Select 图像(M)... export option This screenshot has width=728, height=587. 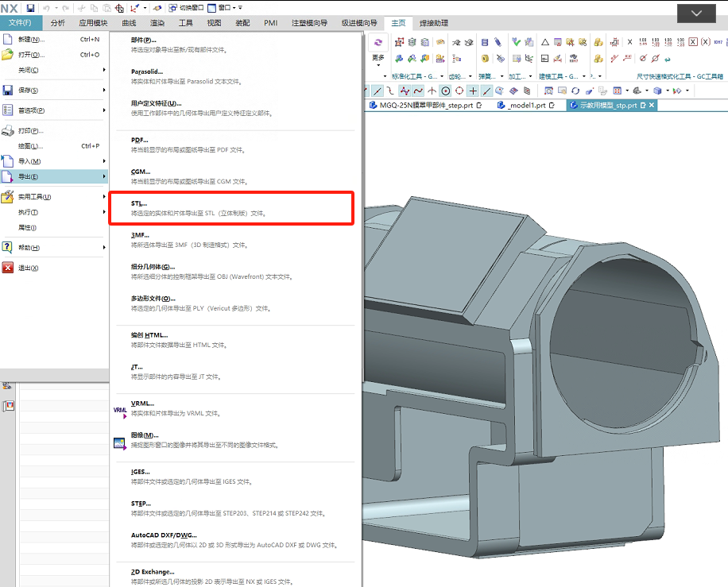235,440
